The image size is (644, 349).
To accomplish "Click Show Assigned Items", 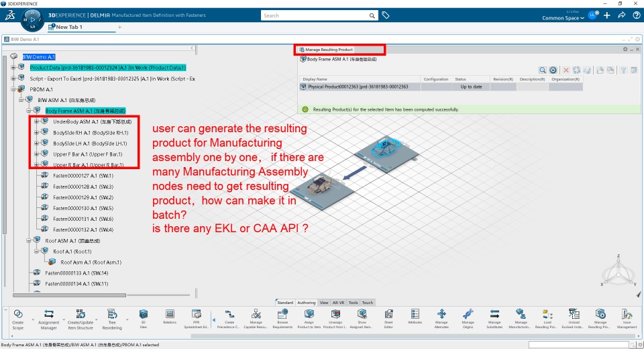I will tap(362, 319).
